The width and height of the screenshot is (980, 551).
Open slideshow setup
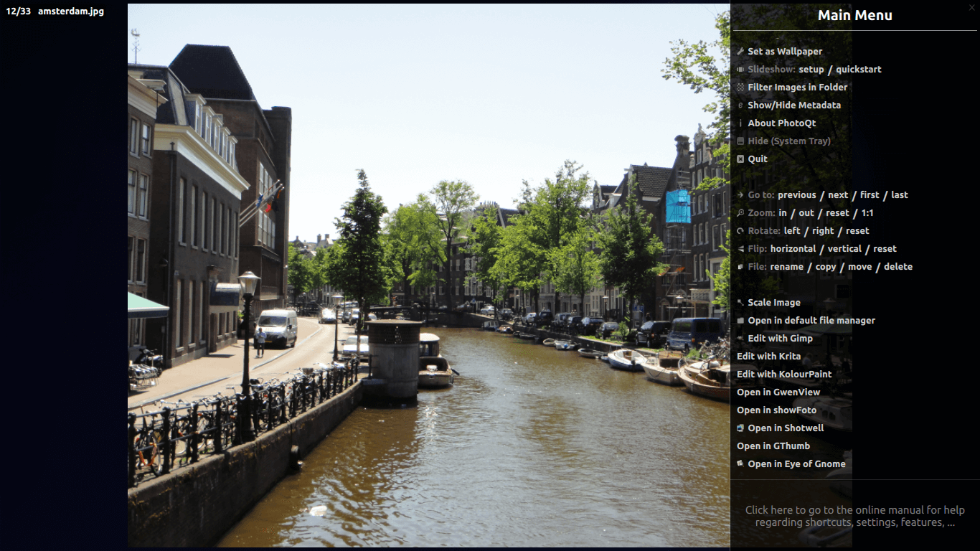[x=811, y=70]
